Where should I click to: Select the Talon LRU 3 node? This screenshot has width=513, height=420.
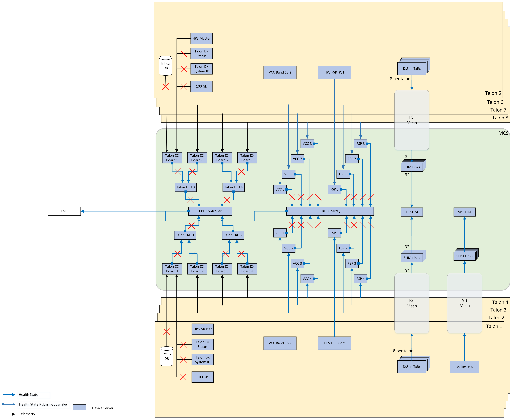click(x=186, y=187)
